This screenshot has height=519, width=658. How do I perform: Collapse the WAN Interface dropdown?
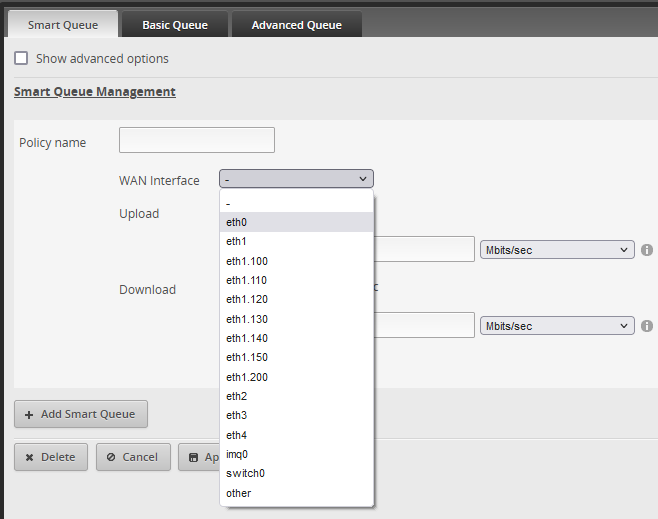tap(296, 180)
